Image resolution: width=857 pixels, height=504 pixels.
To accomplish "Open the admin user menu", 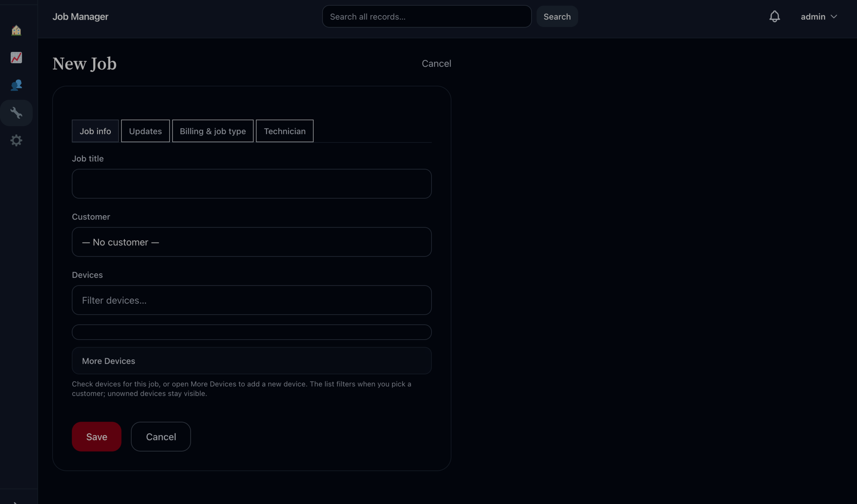I will 819,17.
